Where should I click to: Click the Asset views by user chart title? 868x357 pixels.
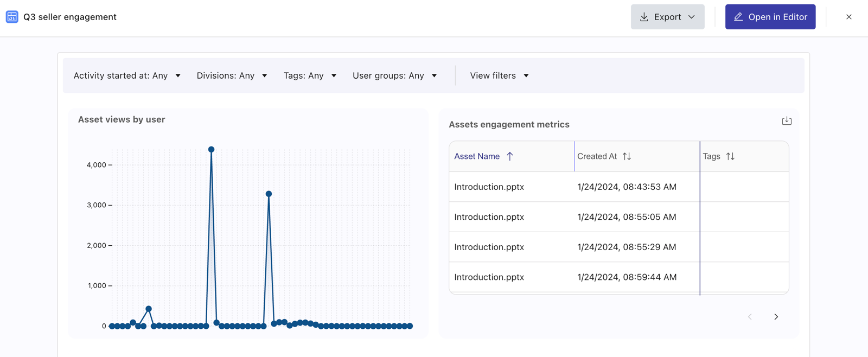click(122, 119)
